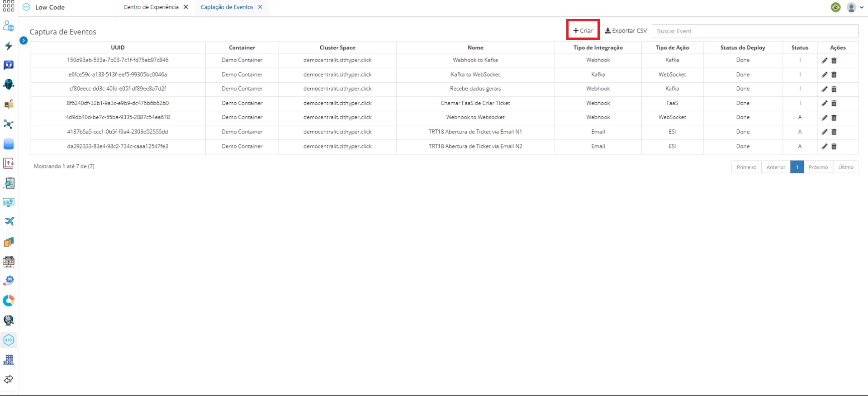Open the mailbox sidebar icon
868x396 pixels.
click(x=9, y=105)
